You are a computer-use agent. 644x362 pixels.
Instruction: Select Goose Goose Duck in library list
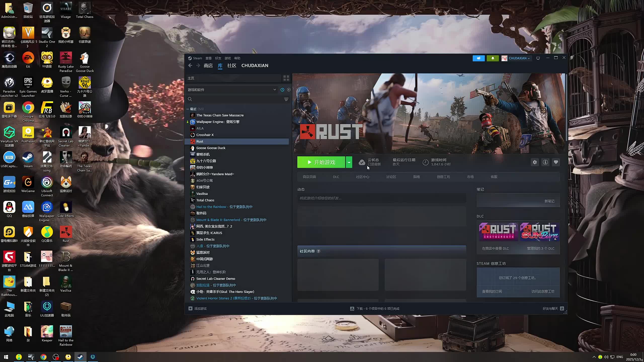tap(211, 148)
